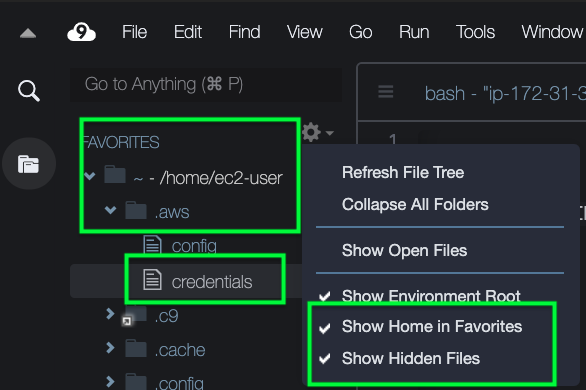The width and height of the screenshot is (586, 390).
Task: Open the Environment file tree sidebar icon
Action: coord(28,164)
